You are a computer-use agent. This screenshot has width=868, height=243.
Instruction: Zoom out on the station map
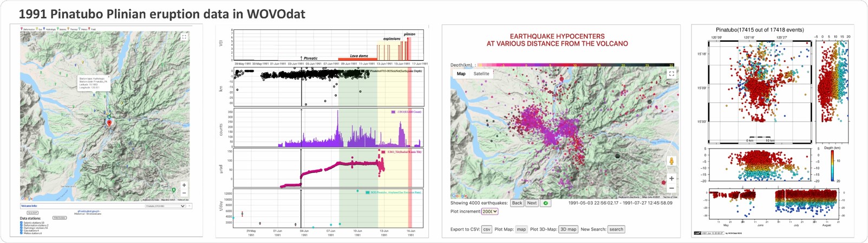tap(184, 193)
